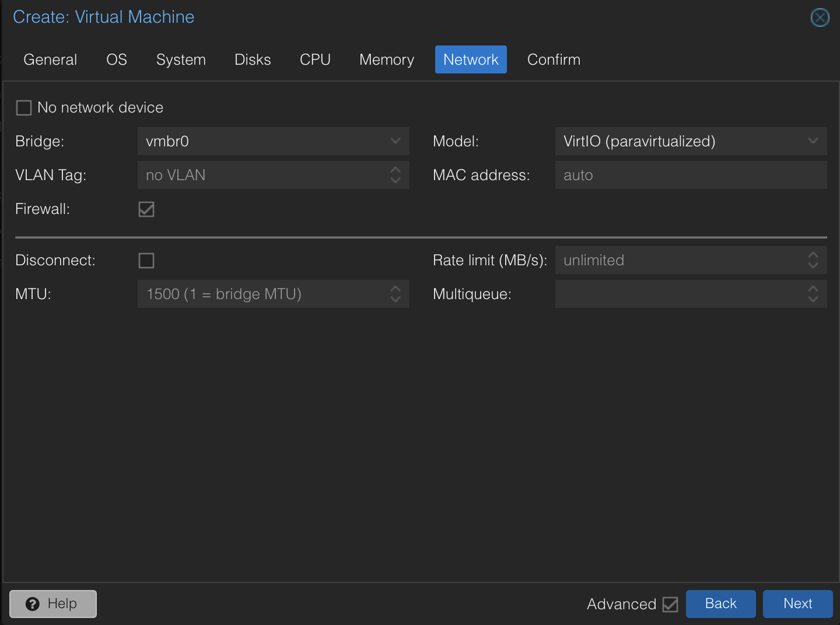Click the Back button

pyautogui.click(x=720, y=604)
